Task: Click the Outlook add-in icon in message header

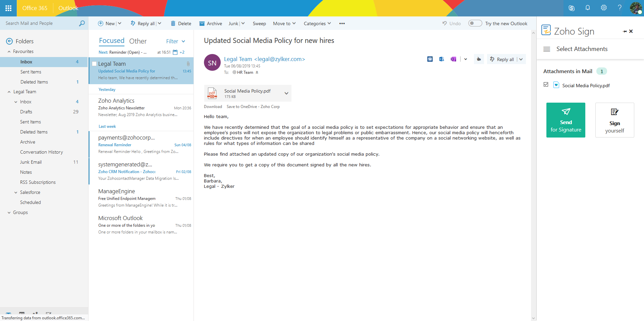Action: 442,59
